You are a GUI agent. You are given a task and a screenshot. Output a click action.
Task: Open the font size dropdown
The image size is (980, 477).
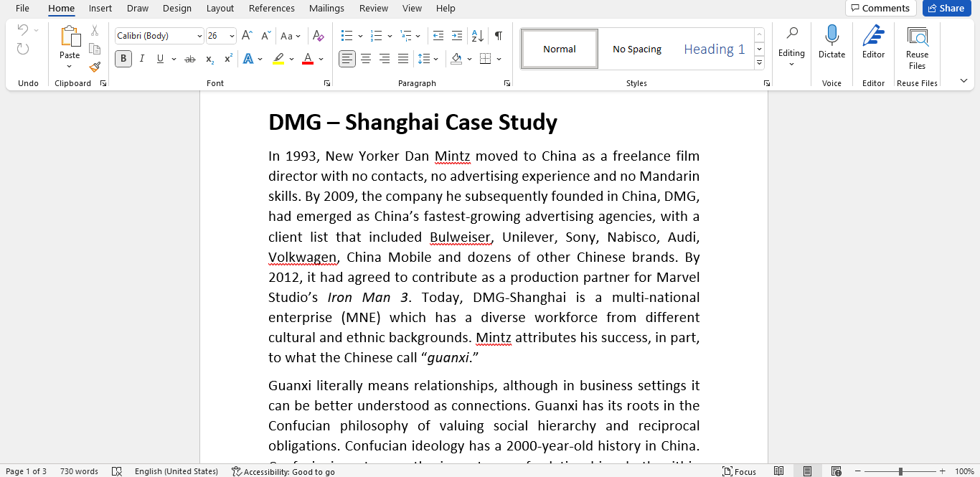coord(231,35)
